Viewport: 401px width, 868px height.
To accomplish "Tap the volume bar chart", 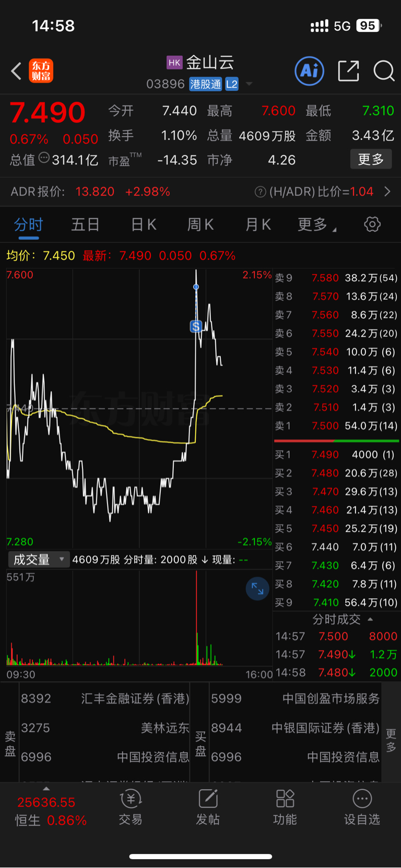I will pos(139,618).
